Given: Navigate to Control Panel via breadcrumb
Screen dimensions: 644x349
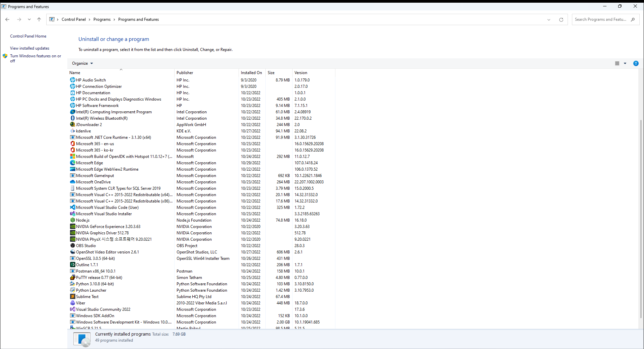Looking at the screenshot, I should point(73,19).
